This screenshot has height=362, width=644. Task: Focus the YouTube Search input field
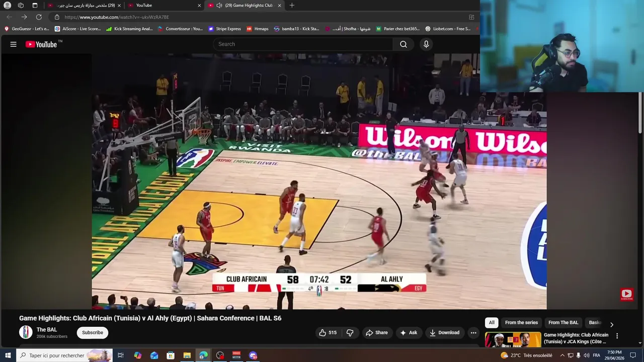[x=303, y=44]
